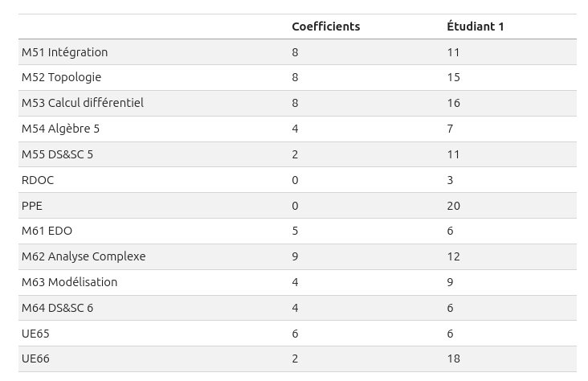Click the UE66 row label
The image size is (588, 381).
(35, 358)
